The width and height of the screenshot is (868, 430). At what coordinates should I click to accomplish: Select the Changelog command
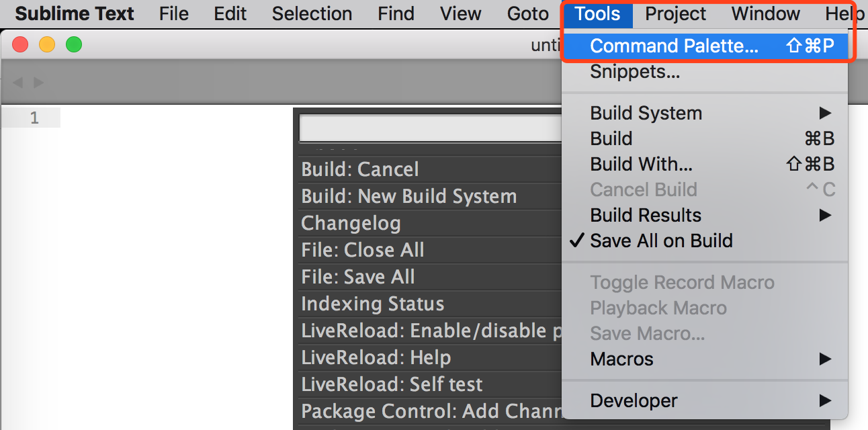351,223
